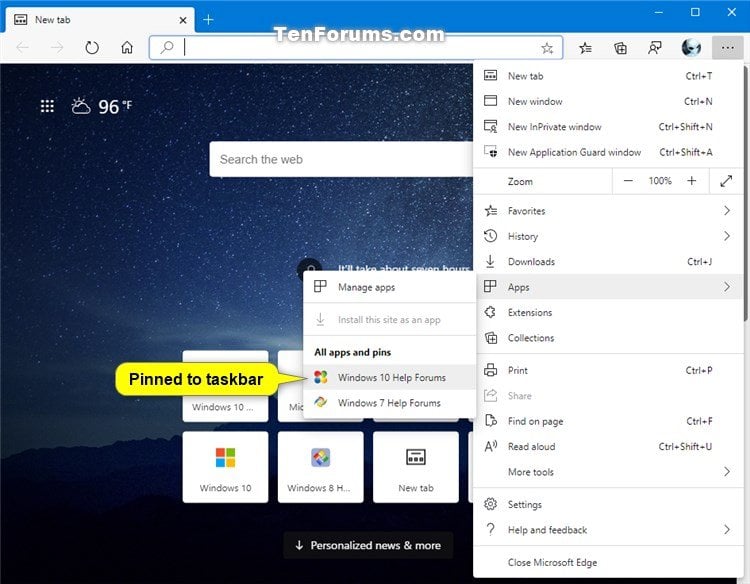Screen dimensions: 750x584
Task: Choose Print in menu
Action: pos(607,370)
